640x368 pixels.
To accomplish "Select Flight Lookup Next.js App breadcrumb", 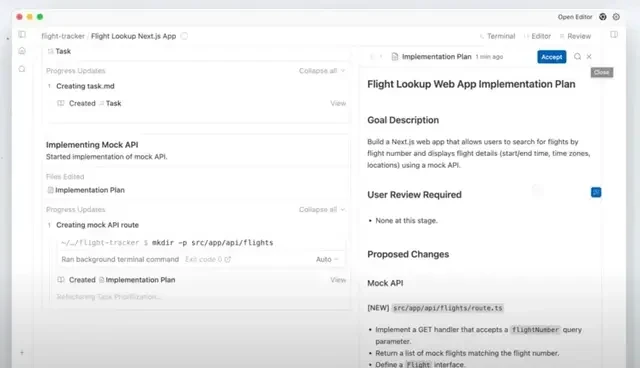I will (x=133, y=36).
